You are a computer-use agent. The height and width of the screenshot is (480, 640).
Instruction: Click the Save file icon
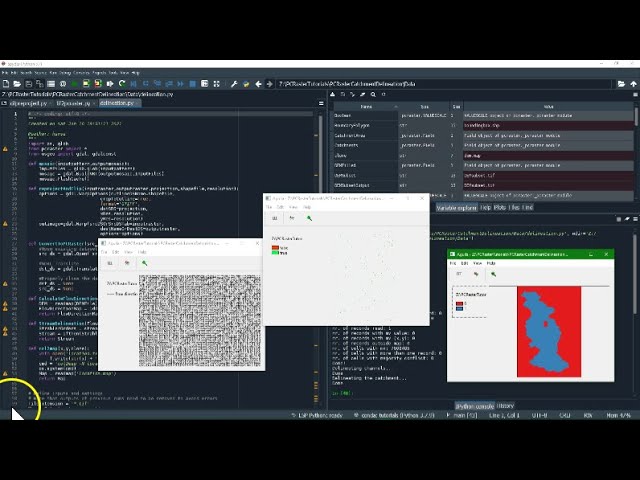click(29, 84)
